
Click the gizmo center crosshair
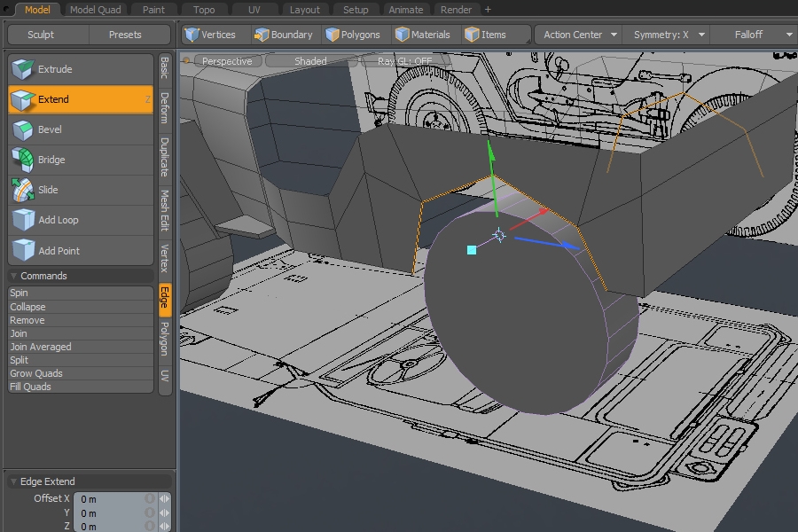point(499,235)
